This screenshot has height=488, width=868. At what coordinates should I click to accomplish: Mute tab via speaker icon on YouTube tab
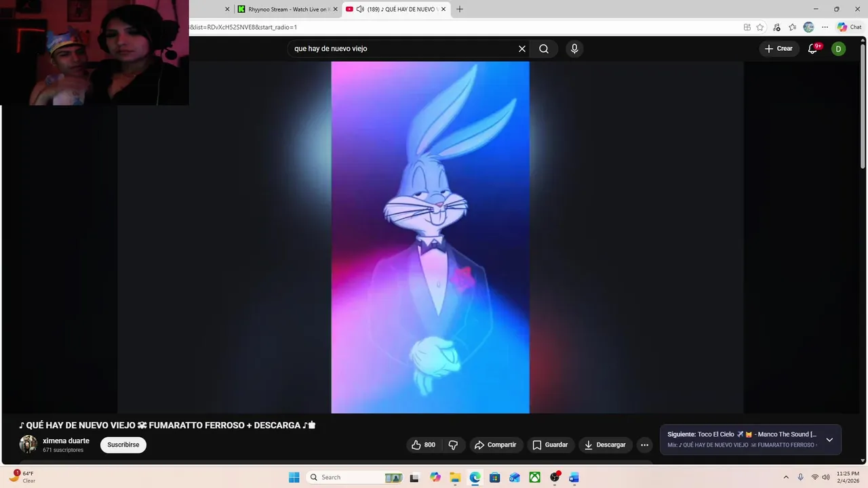pyautogui.click(x=360, y=9)
